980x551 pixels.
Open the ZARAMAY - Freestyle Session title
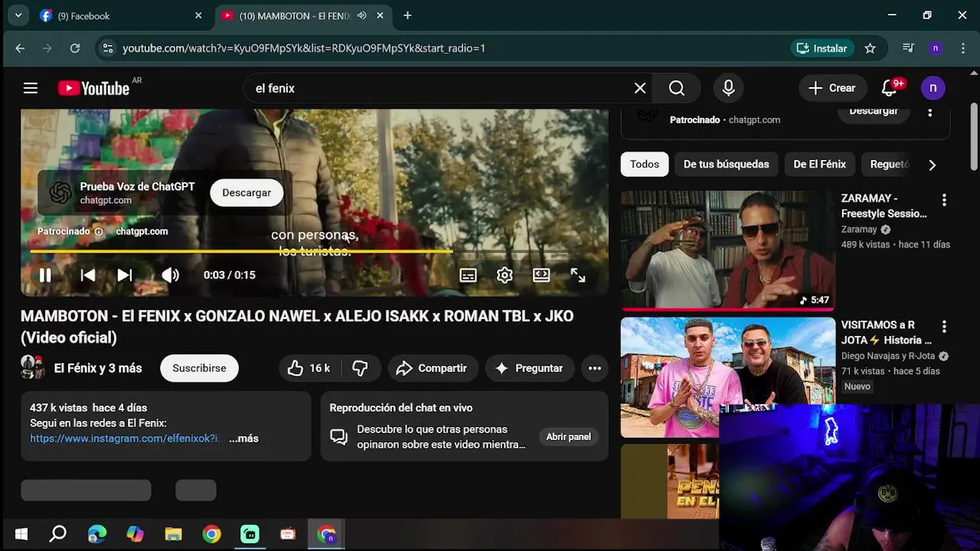pos(884,206)
